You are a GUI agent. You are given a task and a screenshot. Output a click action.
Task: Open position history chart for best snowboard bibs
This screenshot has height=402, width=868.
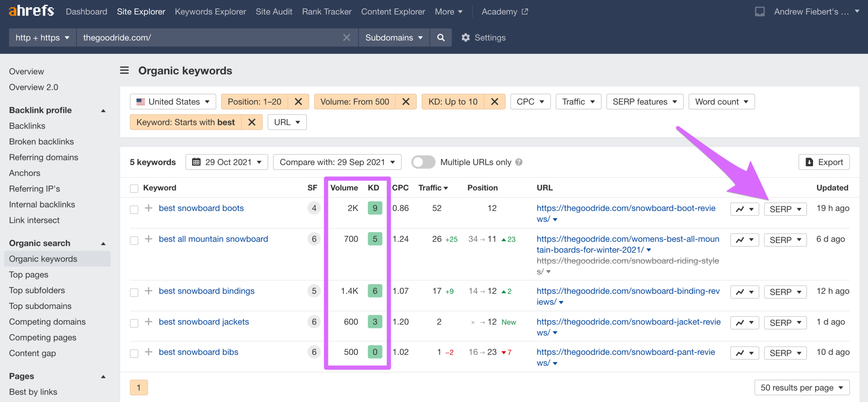744,353
